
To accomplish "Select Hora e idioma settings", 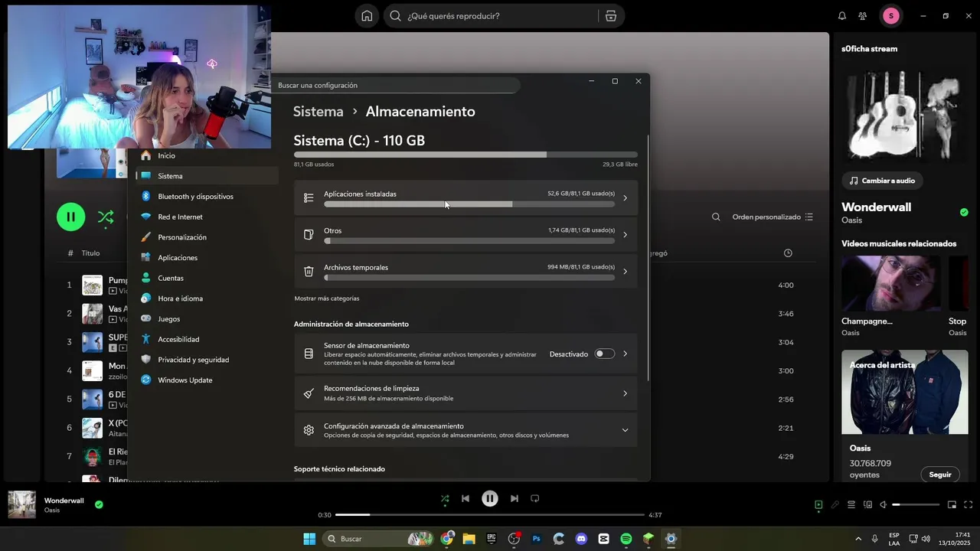I will pyautogui.click(x=180, y=298).
